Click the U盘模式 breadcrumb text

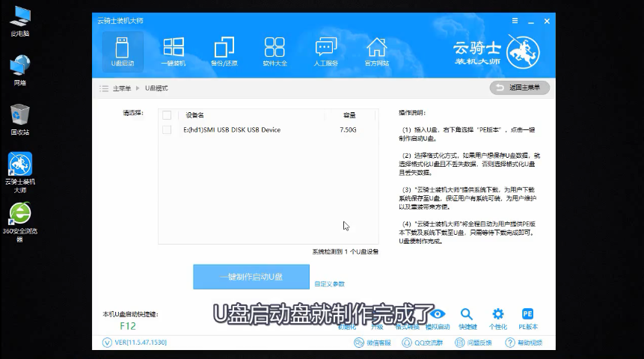pyautogui.click(x=156, y=88)
